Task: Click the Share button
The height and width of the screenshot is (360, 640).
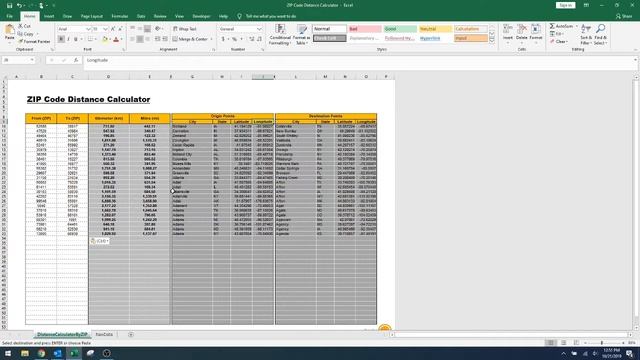Action: [624, 16]
